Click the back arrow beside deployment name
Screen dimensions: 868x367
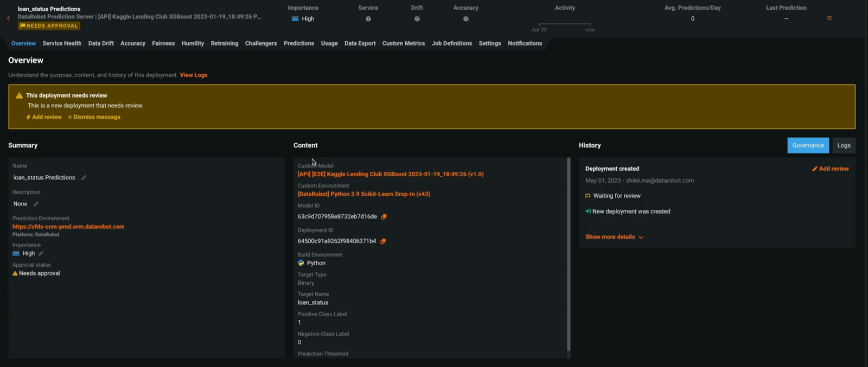[x=8, y=18]
